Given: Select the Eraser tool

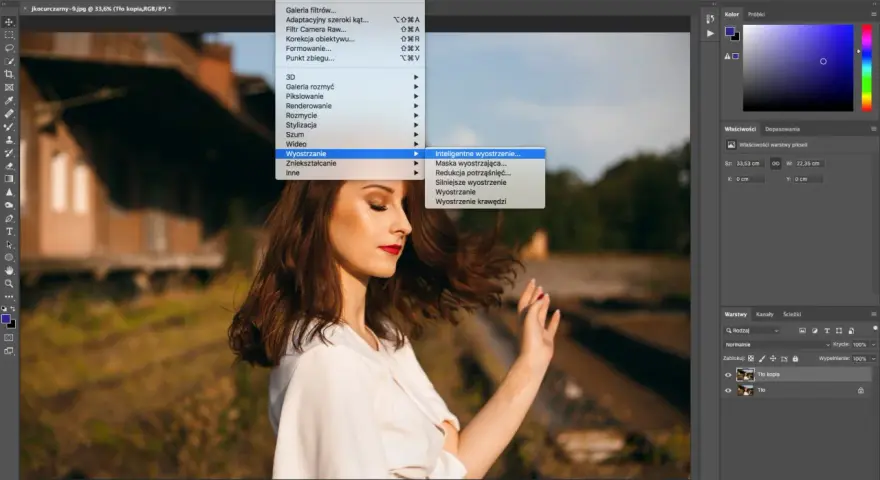Looking at the screenshot, I should [9, 166].
